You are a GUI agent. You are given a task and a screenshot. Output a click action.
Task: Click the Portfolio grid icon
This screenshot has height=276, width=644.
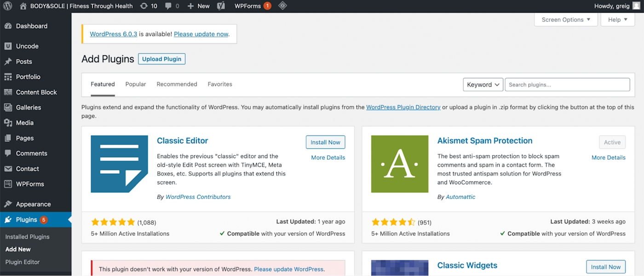8,77
